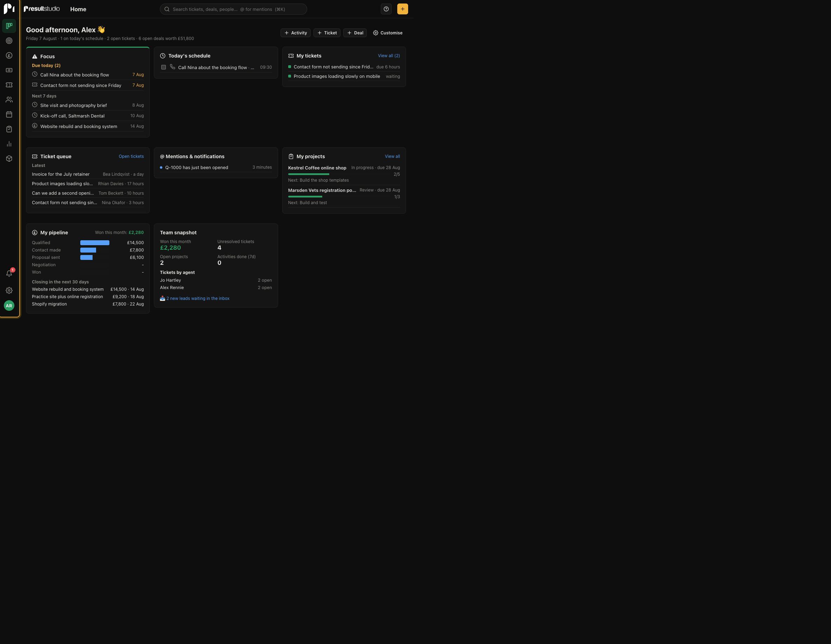The height and width of the screenshot is (644, 831).
Task: Open the people contacts icon in sidebar
Action: coord(9,100)
